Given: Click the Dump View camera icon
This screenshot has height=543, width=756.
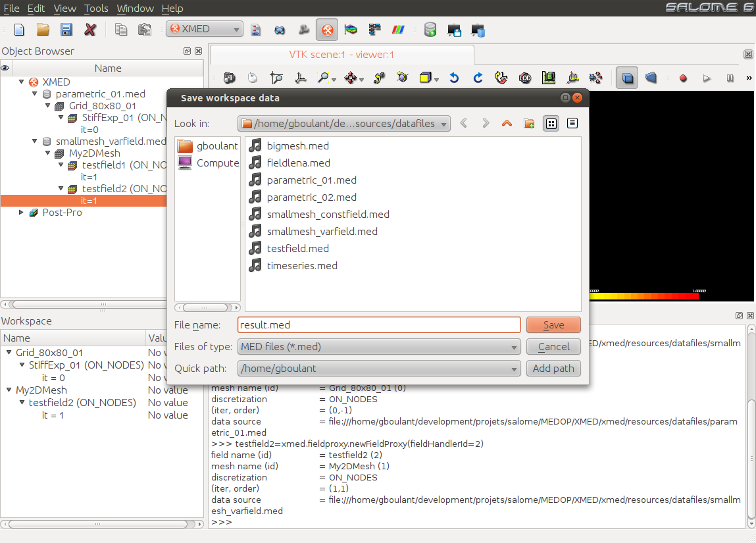Looking at the screenshot, I should click(229, 78).
